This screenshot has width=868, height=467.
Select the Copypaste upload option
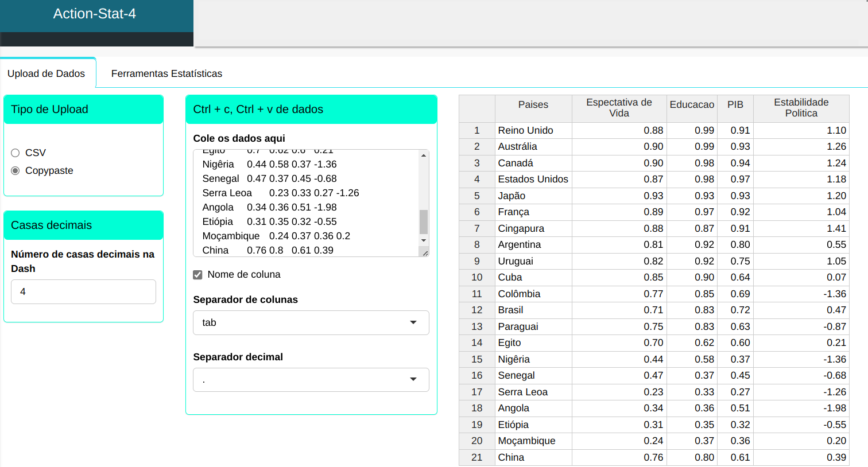15,170
